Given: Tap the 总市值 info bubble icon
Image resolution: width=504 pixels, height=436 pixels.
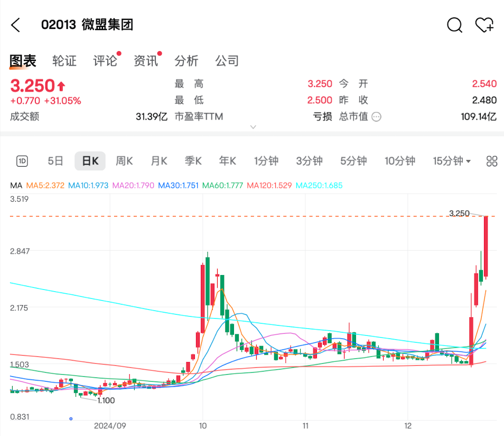Looking at the screenshot, I should pyautogui.click(x=376, y=117).
